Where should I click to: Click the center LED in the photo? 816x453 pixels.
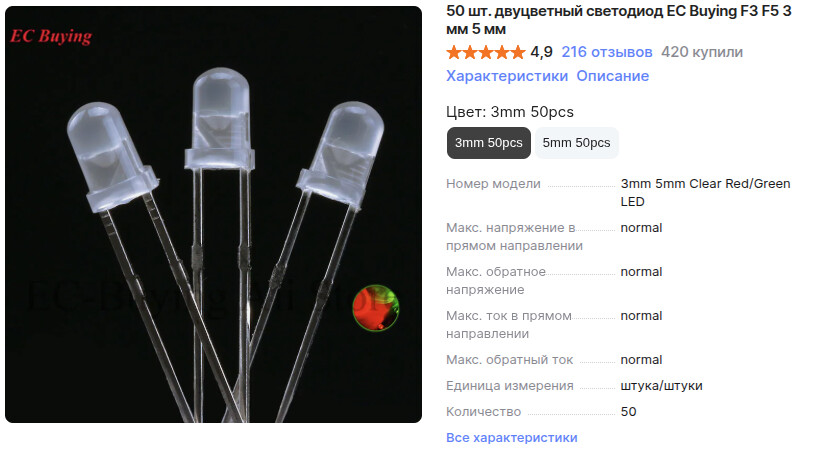pyautogui.click(x=220, y=119)
